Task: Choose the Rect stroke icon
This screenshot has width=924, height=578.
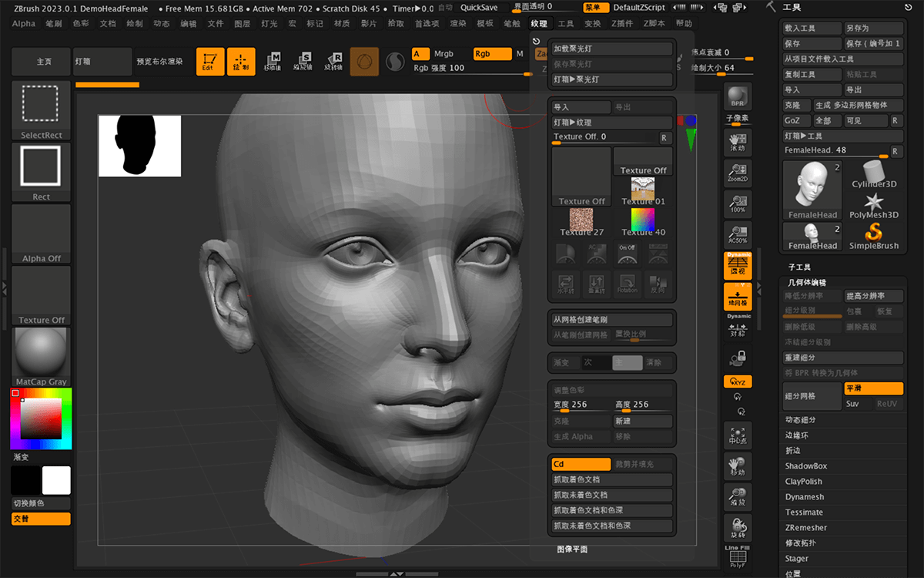Action: (41, 172)
